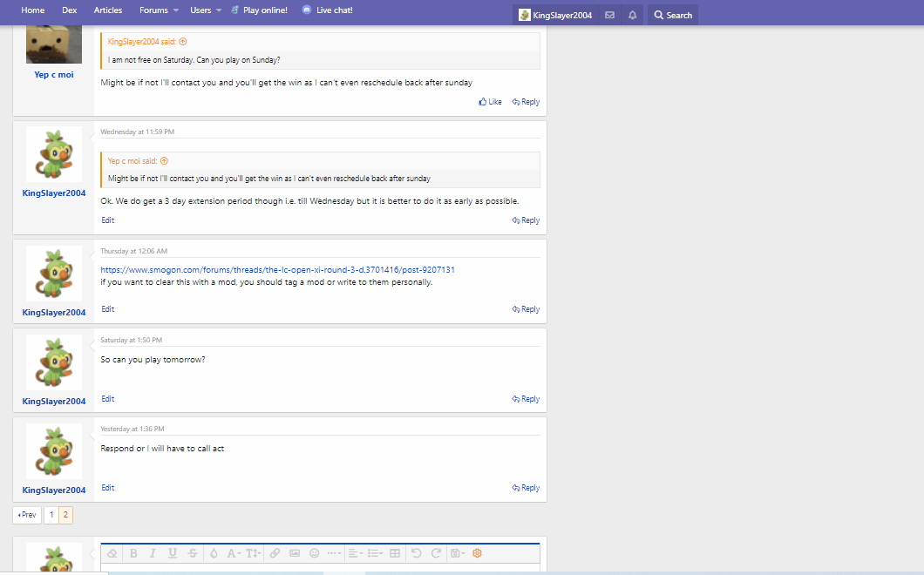Reply to the Yep c moi post

526,102
